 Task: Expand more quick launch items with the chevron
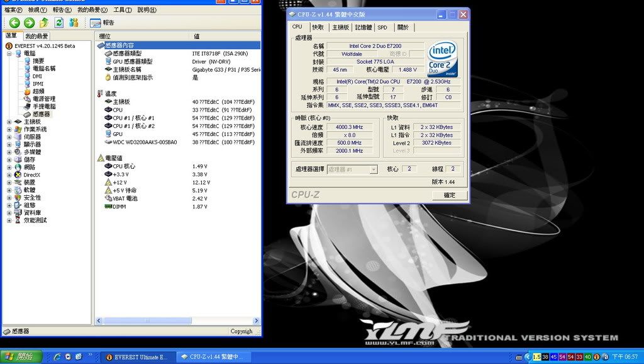click(x=90, y=355)
